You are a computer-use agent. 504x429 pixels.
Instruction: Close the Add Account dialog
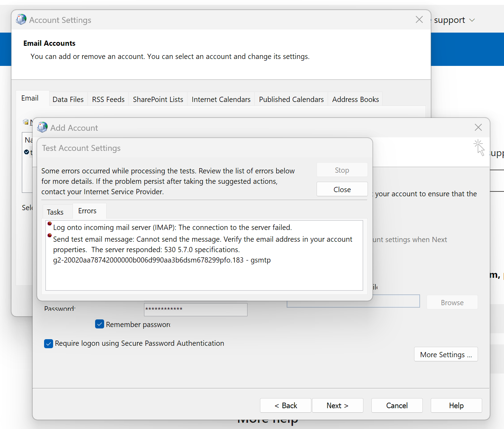coord(478,127)
